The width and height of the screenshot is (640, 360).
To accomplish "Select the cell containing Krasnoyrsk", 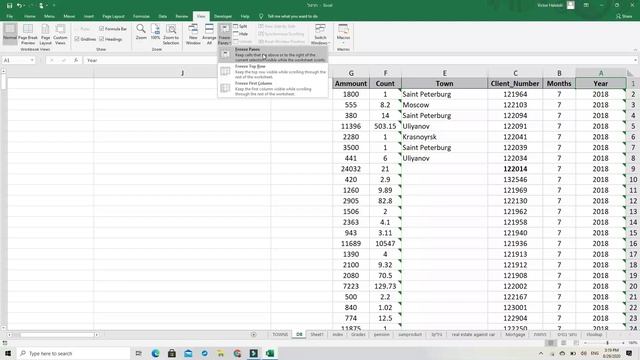I will [444, 137].
